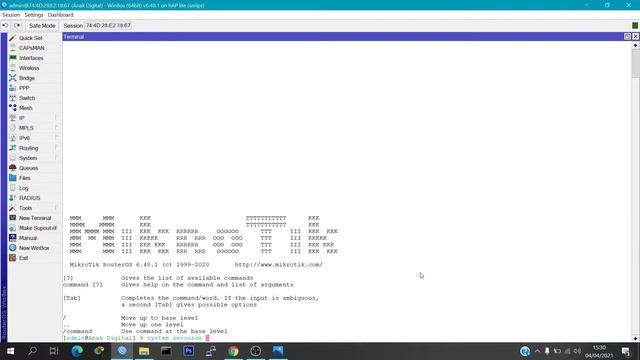Open Photoshop from the taskbar

click(x=189, y=351)
